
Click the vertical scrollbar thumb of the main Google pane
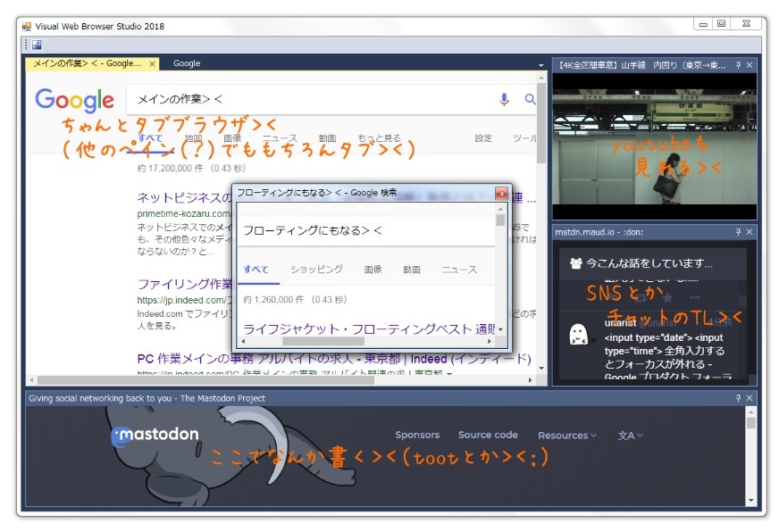541,123
